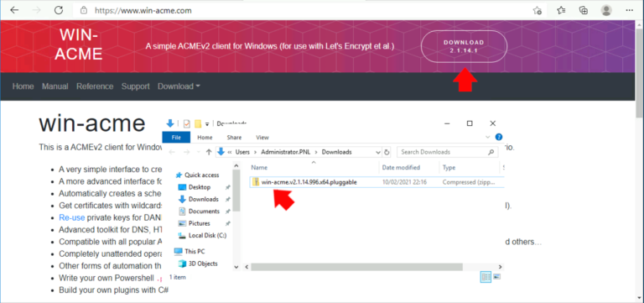Open the browser settings ellipsis menu
The height and width of the screenshot is (303, 644).
click(x=629, y=10)
